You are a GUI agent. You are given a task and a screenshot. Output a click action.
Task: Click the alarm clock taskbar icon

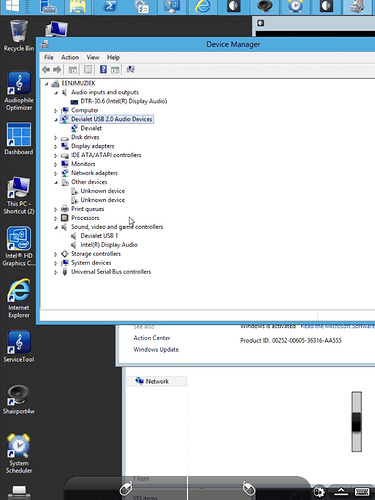(x=295, y=6)
